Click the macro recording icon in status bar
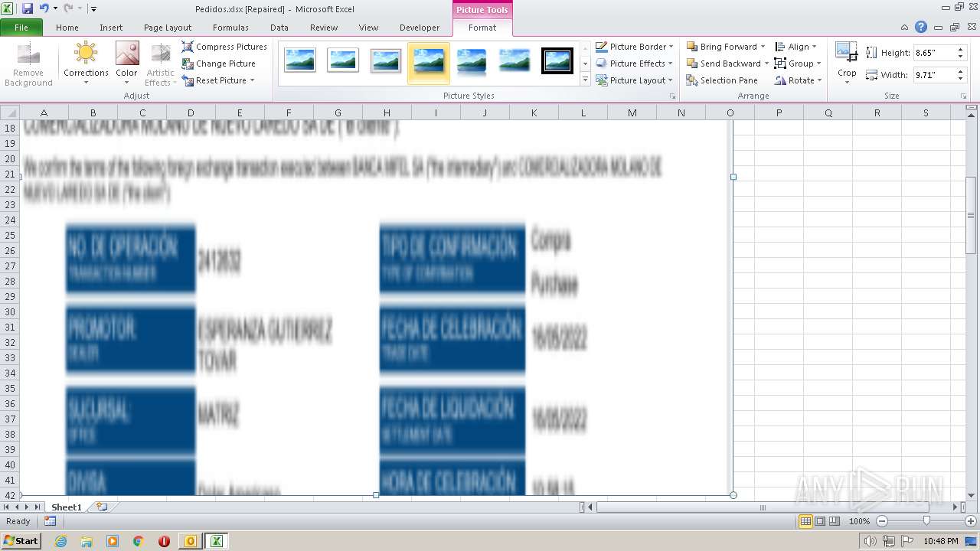This screenshot has height=551, width=980. 51,521
